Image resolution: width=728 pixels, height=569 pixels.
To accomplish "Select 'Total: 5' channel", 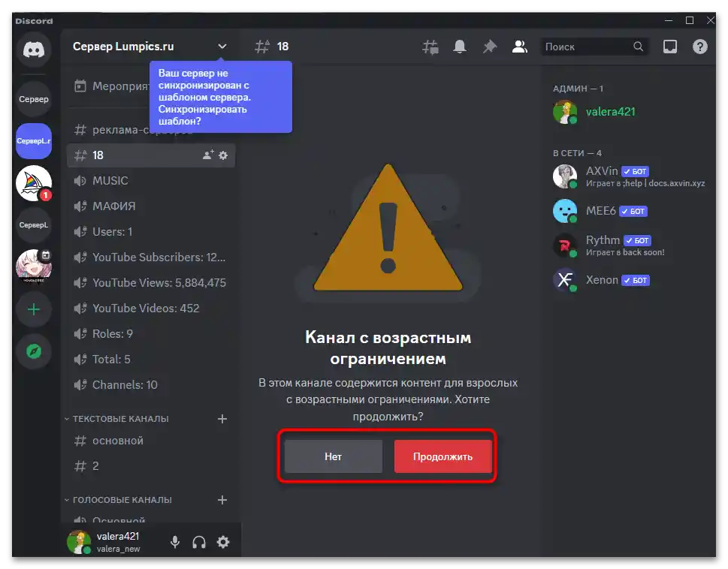I will [x=151, y=359].
